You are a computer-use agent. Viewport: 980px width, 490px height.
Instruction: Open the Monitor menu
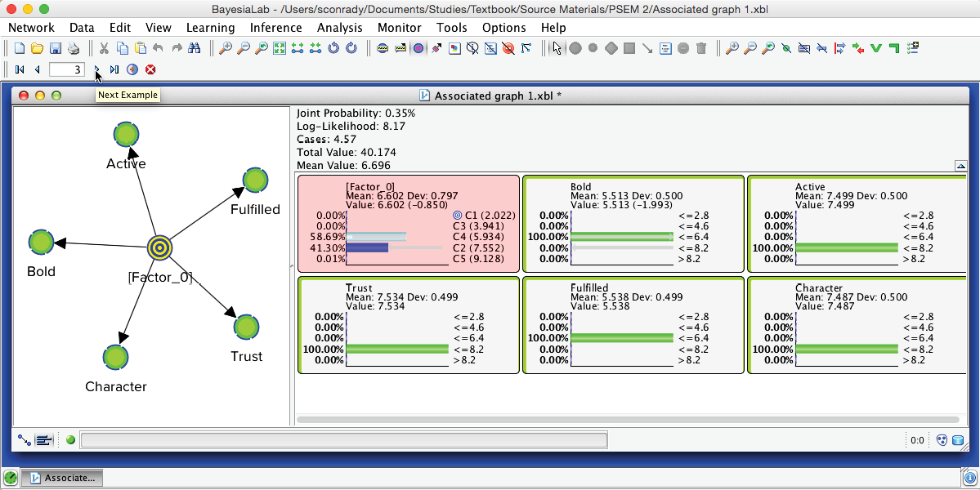point(400,28)
